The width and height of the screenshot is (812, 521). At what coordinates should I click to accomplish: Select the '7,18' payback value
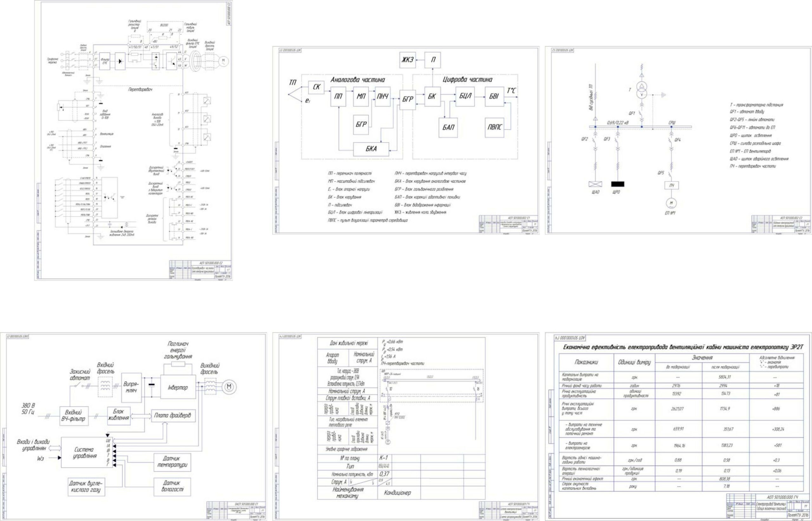[726, 486]
